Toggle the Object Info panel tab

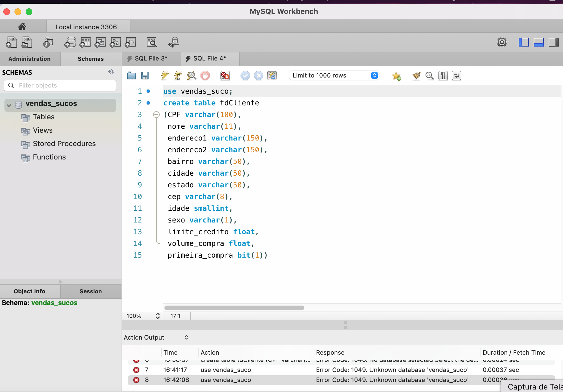click(x=30, y=291)
